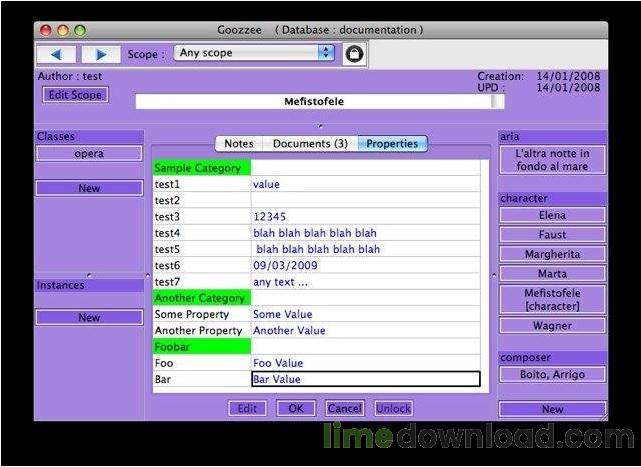Switch to the Notes tab
The height and width of the screenshot is (467, 641).
pos(239,144)
